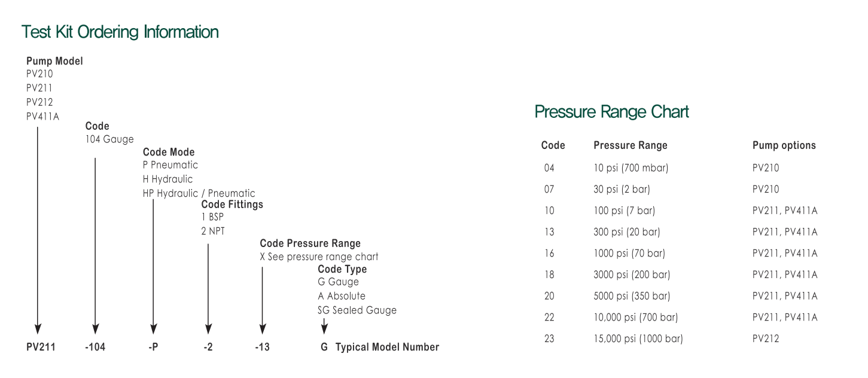This screenshot has width=868, height=378.
Task: Click the short arrow under Sealed Gauge
Action: (324, 326)
